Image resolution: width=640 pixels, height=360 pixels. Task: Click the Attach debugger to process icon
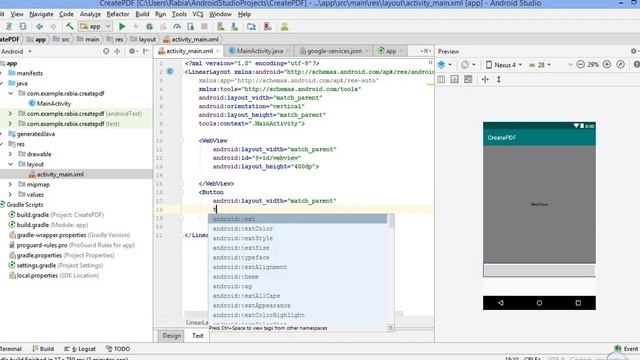tap(191, 27)
